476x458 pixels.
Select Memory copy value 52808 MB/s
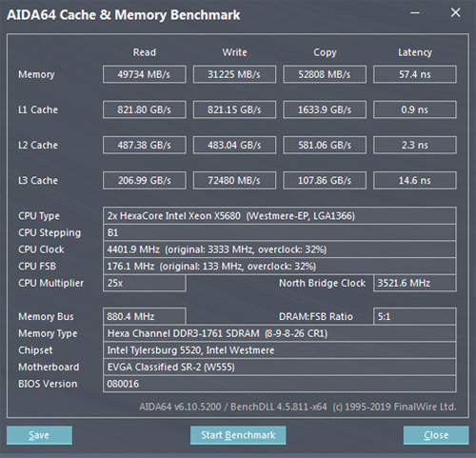click(x=325, y=74)
